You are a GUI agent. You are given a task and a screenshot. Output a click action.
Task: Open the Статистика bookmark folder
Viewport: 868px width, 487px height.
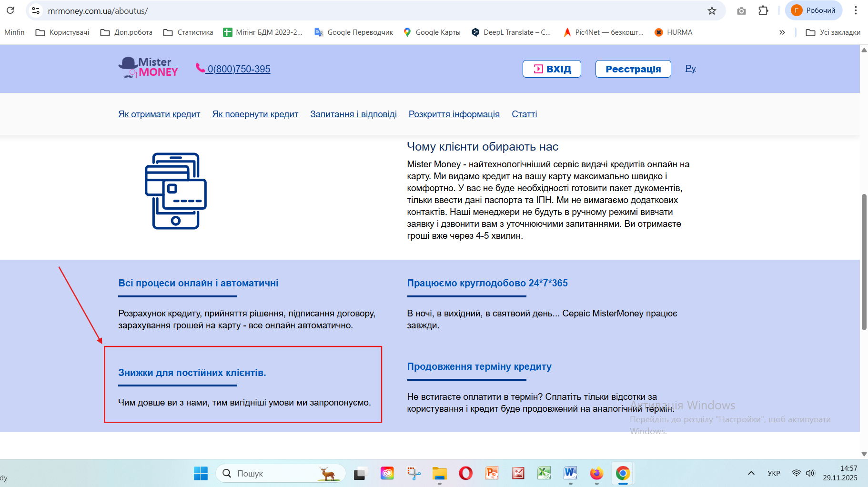188,32
